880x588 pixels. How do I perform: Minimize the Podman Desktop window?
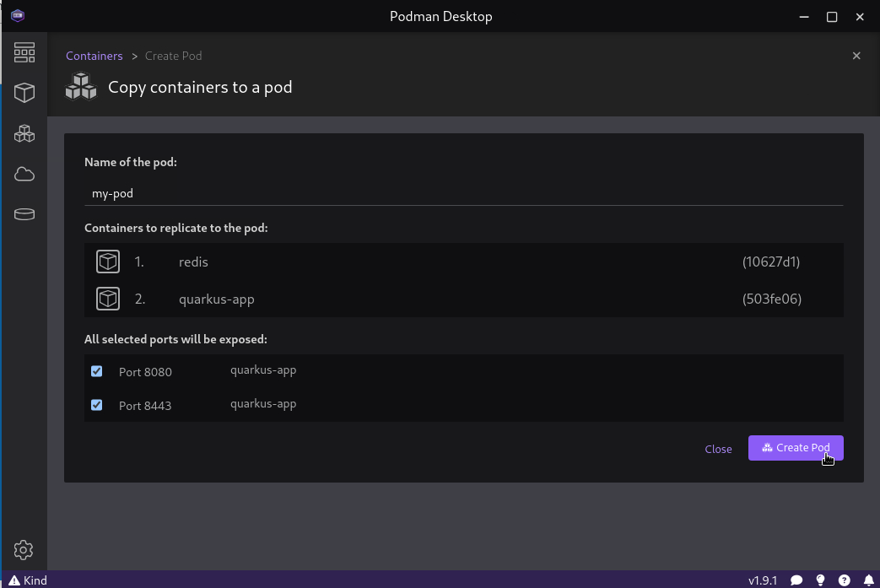click(x=804, y=16)
